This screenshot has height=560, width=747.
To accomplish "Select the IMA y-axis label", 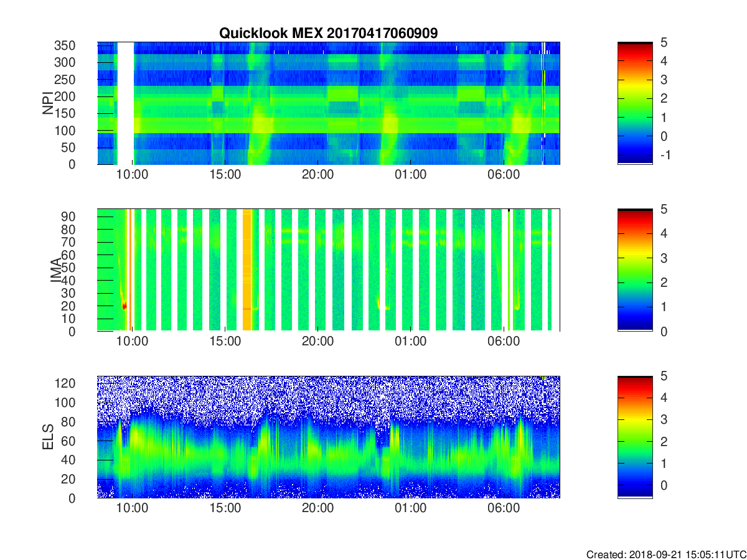I will pyautogui.click(x=55, y=271).
